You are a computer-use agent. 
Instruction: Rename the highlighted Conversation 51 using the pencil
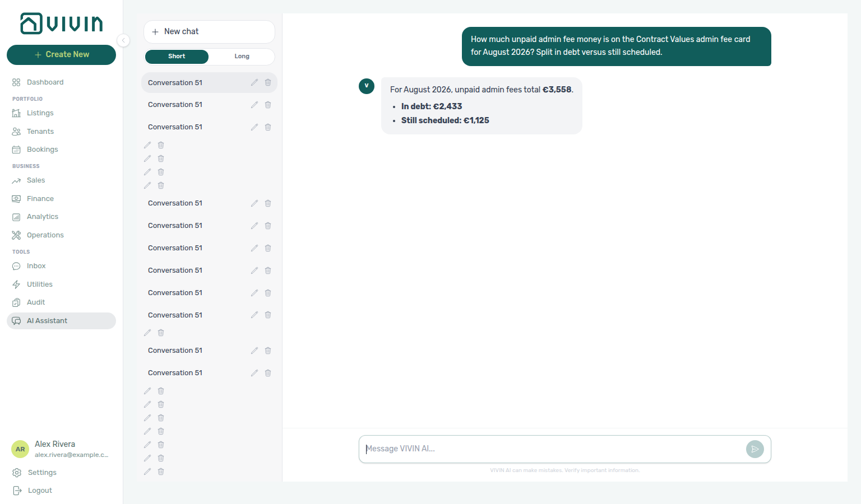tap(254, 82)
